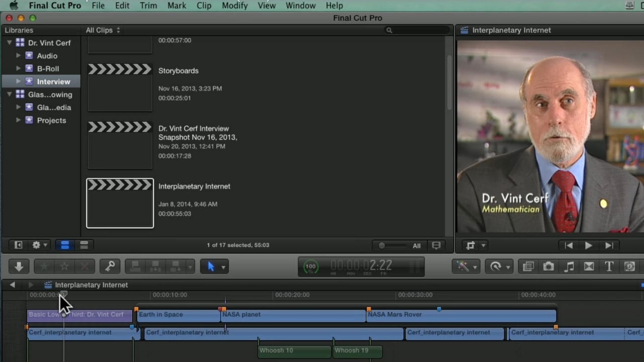Screen dimensions: 644x362
Task: Collapse the Glas...owing library
Action: pyautogui.click(x=9, y=94)
